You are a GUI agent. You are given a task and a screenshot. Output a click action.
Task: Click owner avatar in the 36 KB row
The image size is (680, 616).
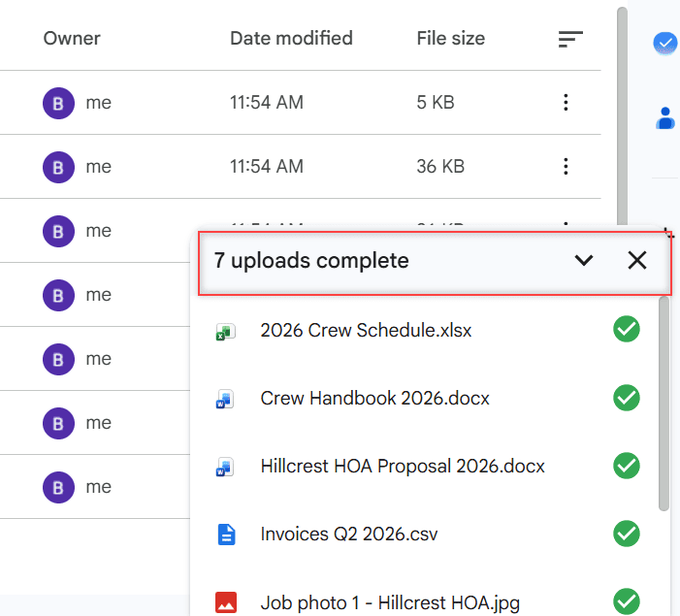pyautogui.click(x=58, y=167)
